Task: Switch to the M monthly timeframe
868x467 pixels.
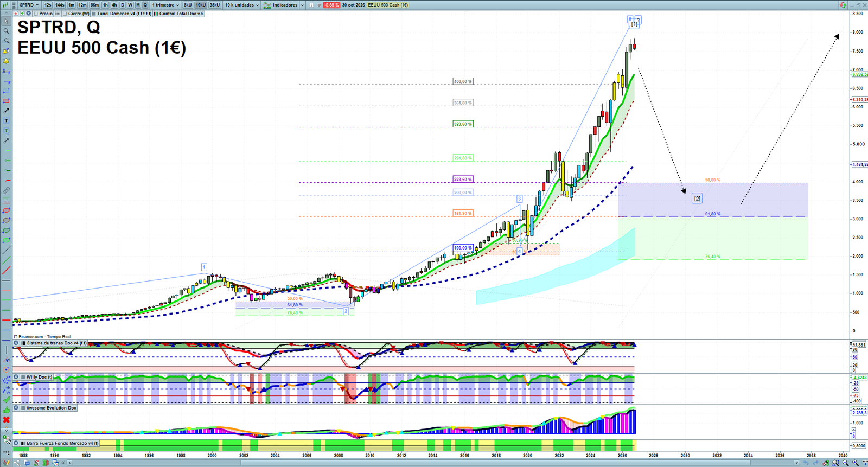Action: 138,5
